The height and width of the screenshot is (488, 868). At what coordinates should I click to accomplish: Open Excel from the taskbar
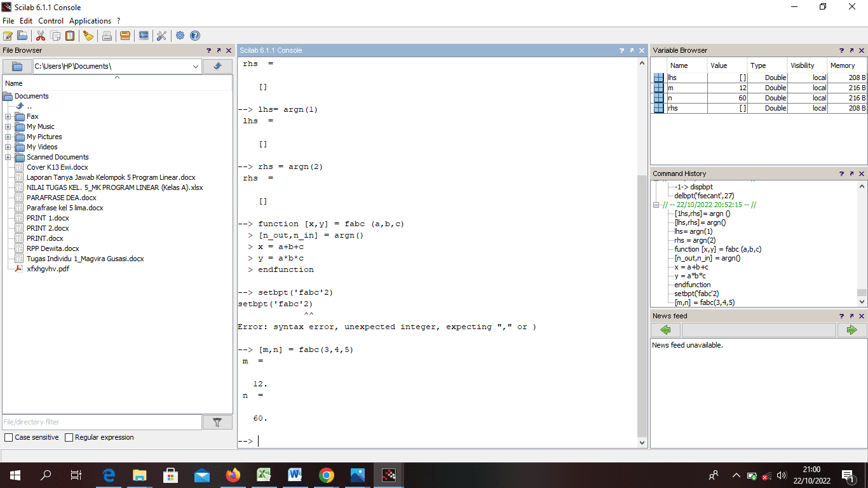pyautogui.click(x=264, y=475)
